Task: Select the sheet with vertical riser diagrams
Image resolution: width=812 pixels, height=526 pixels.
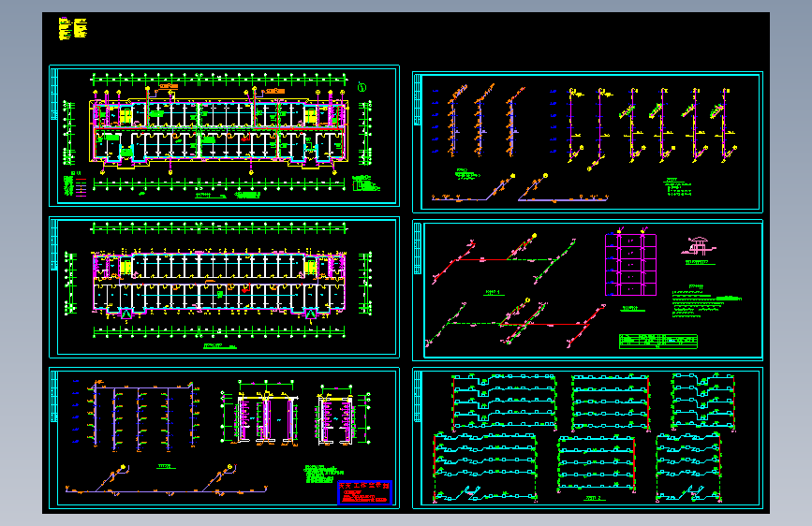Action: point(587,142)
